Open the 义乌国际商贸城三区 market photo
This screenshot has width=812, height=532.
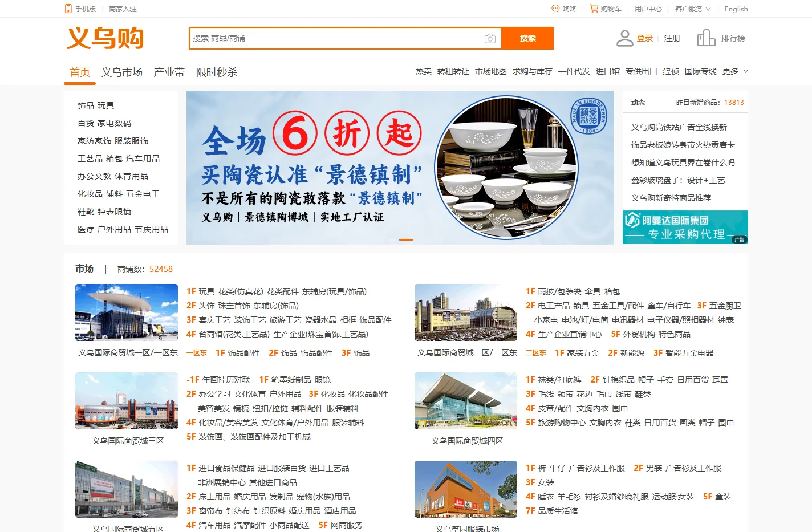127,401
